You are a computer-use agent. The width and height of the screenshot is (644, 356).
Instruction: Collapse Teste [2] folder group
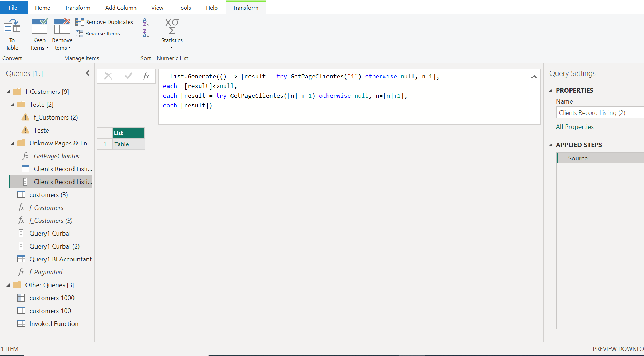pos(13,105)
